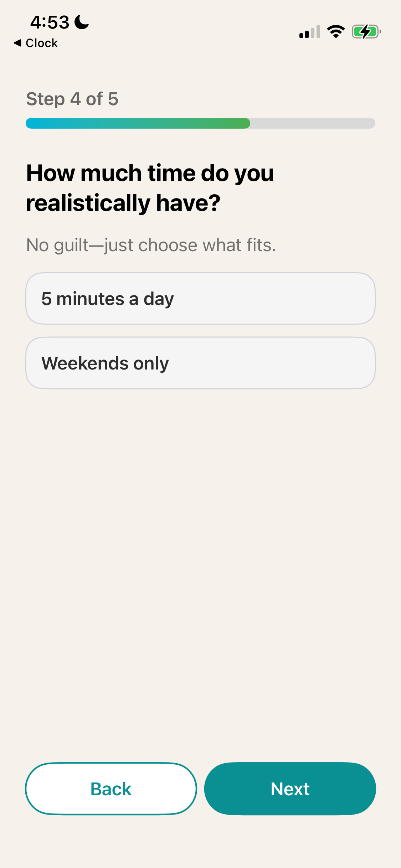This screenshot has height=868, width=401.
Task: Continue with the Next button
Action: (290, 789)
